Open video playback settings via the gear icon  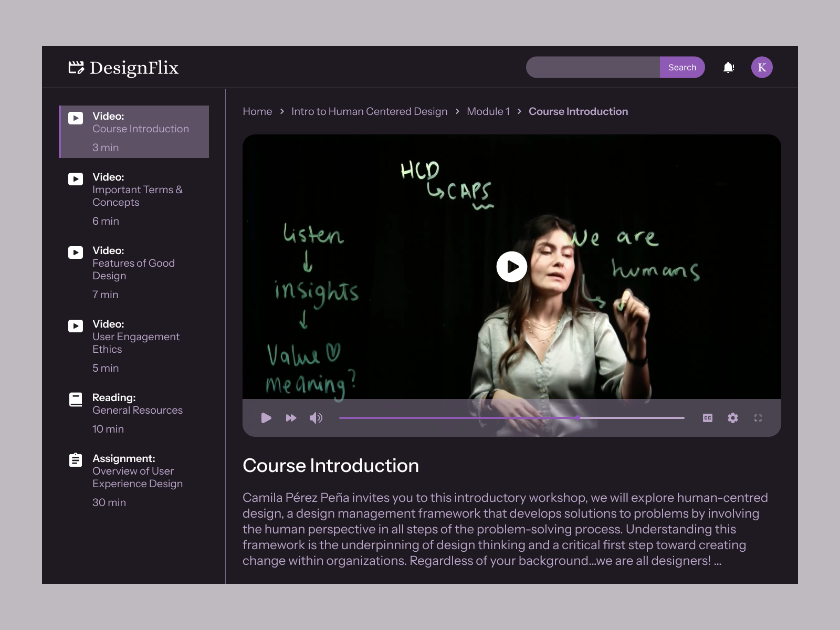pyautogui.click(x=732, y=417)
